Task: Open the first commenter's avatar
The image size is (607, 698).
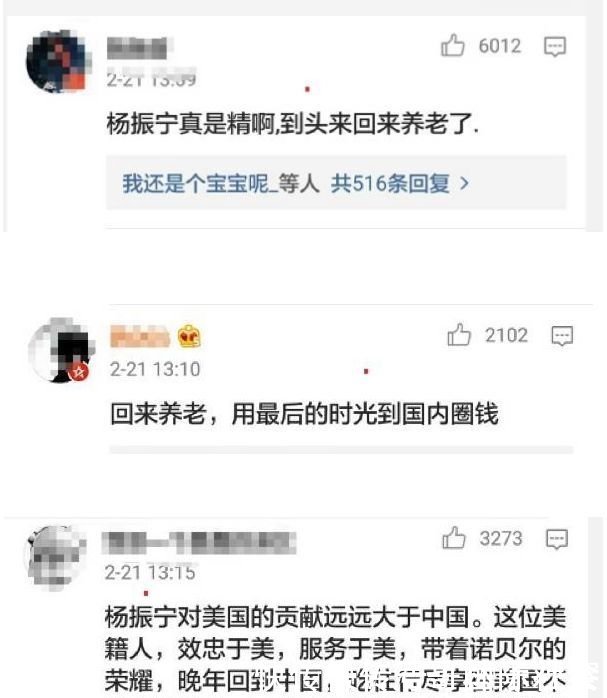Action: [x=58, y=61]
